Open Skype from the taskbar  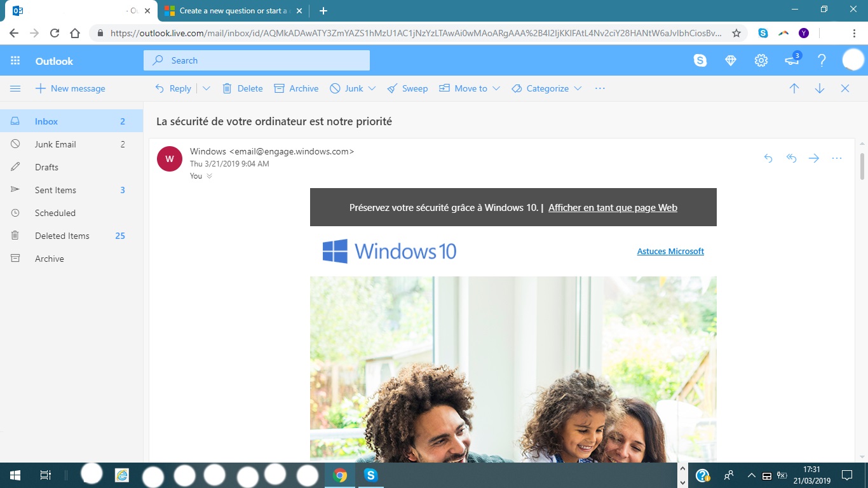click(371, 475)
